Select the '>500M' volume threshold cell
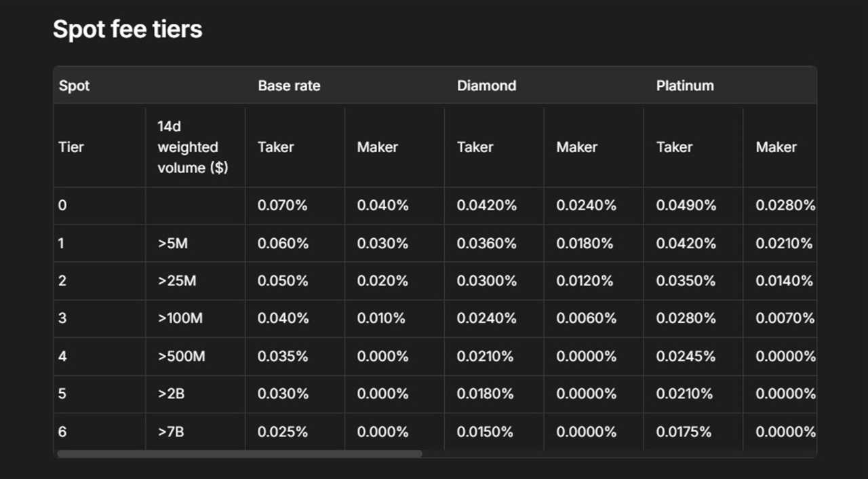Image resolution: width=868 pixels, height=479 pixels. (x=181, y=356)
